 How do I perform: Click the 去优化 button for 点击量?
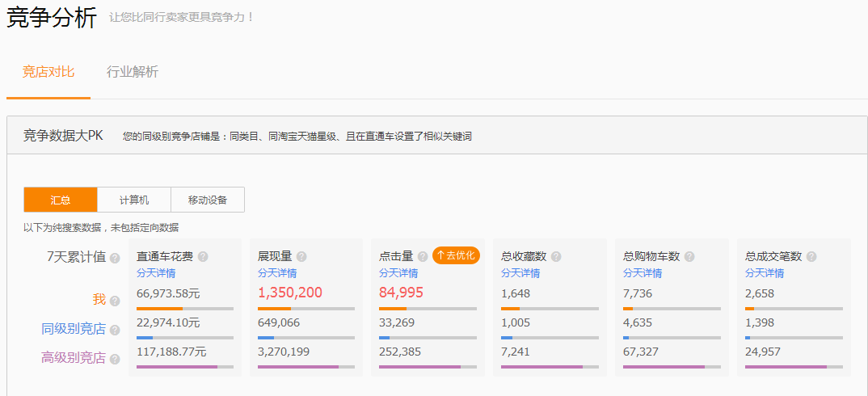pos(456,255)
